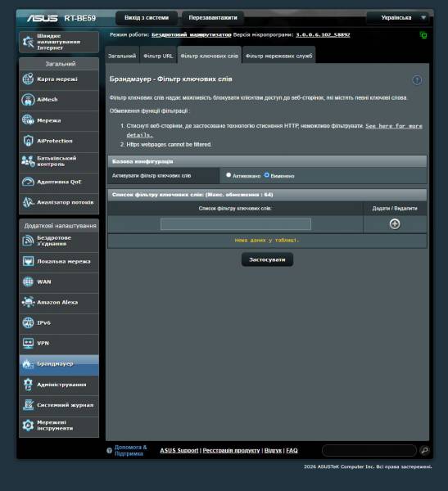Open the Адміністрування gear icon

[x=28, y=385]
